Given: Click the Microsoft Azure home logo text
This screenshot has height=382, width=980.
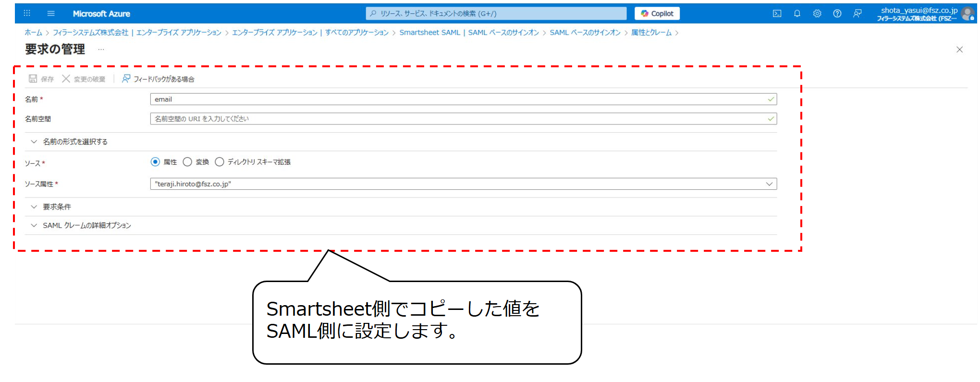Looking at the screenshot, I should [x=101, y=13].
